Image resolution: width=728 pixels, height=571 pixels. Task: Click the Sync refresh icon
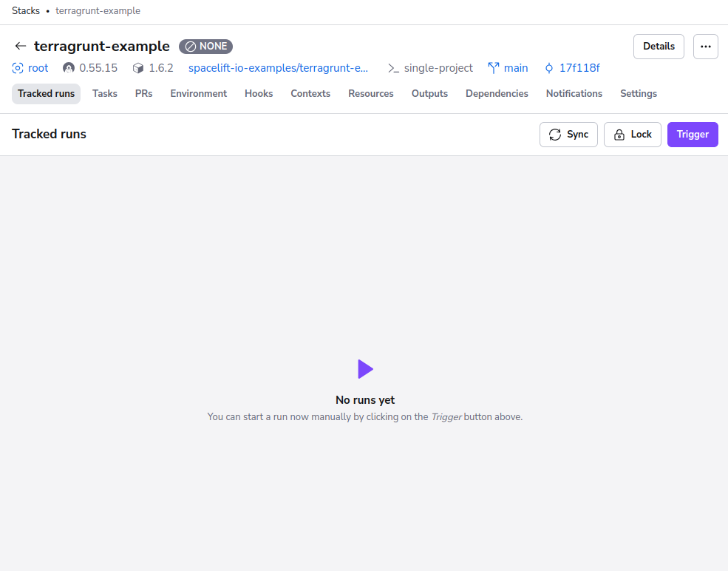pyautogui.click(x=555, y=134)
